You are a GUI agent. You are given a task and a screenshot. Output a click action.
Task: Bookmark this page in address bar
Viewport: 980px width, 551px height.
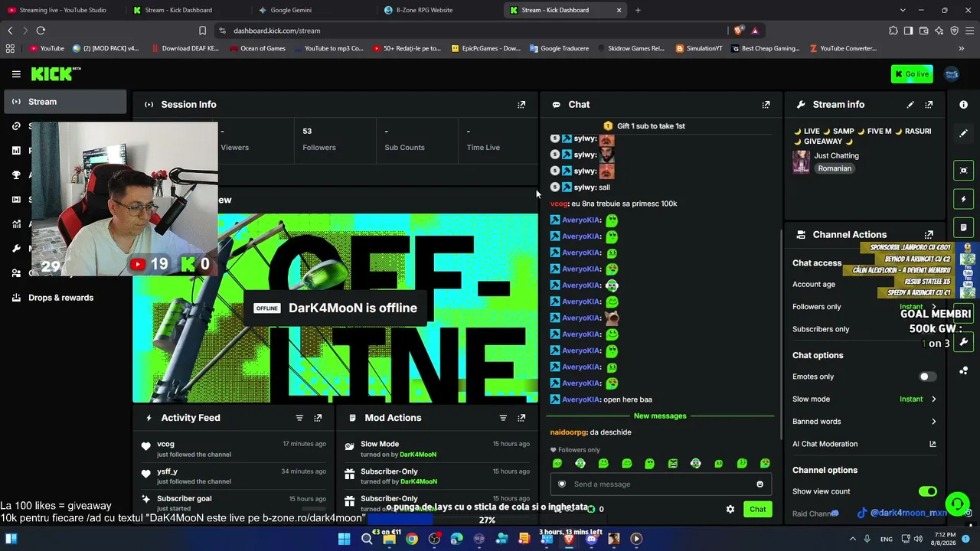tap(202, 31)
